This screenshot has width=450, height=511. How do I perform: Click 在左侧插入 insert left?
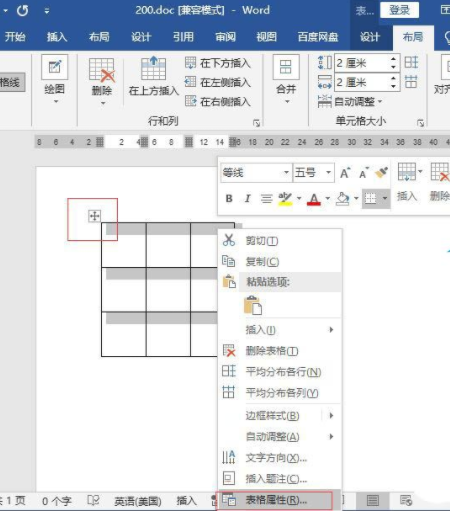tap(218, 82)
